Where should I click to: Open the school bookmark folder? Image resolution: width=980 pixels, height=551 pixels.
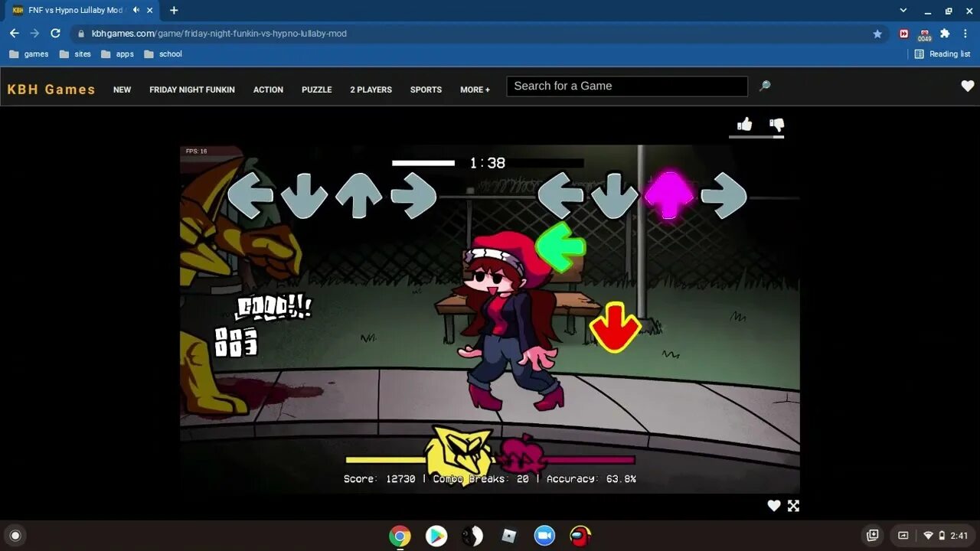[163, 54]
